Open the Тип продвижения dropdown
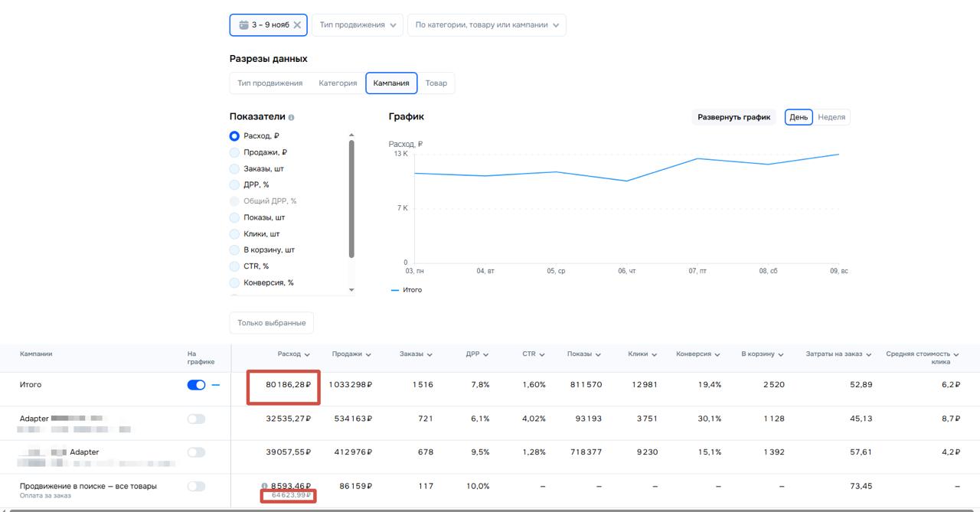 click(358, 25)
